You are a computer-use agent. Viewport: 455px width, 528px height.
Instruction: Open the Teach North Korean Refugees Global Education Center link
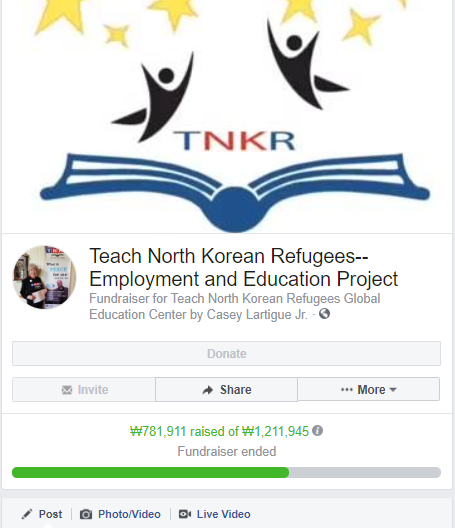pyautogui.click(x=235, y=306)
